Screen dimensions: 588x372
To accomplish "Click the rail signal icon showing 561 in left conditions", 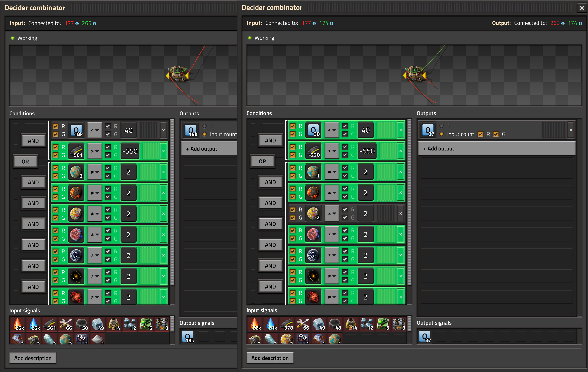I will pos(76,151).
